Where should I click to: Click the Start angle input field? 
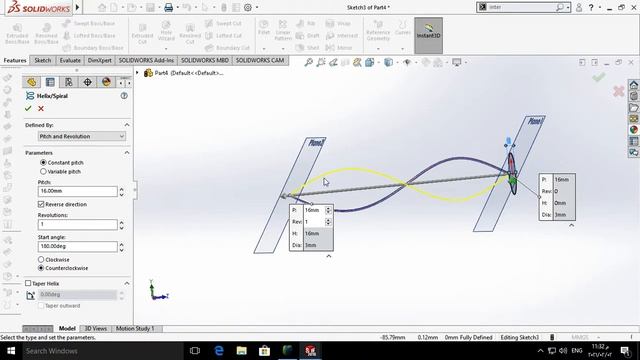pyautogui.click(x=78, y=247)
